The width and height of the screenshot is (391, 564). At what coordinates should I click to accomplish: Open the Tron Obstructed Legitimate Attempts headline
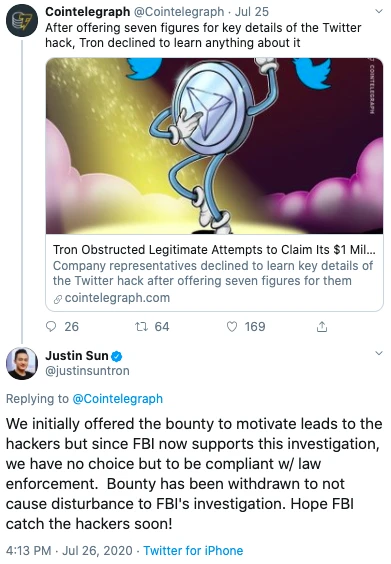tap(214, 249)
